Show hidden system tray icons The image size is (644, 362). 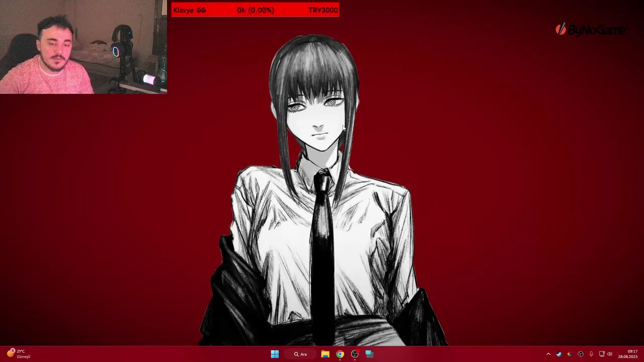click(548, 354)
